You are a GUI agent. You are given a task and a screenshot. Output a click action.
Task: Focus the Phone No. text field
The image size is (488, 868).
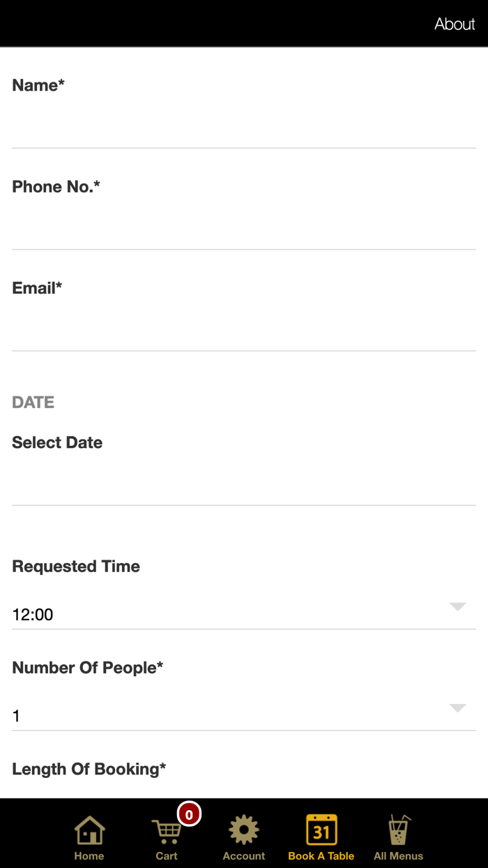pos(243,227)
